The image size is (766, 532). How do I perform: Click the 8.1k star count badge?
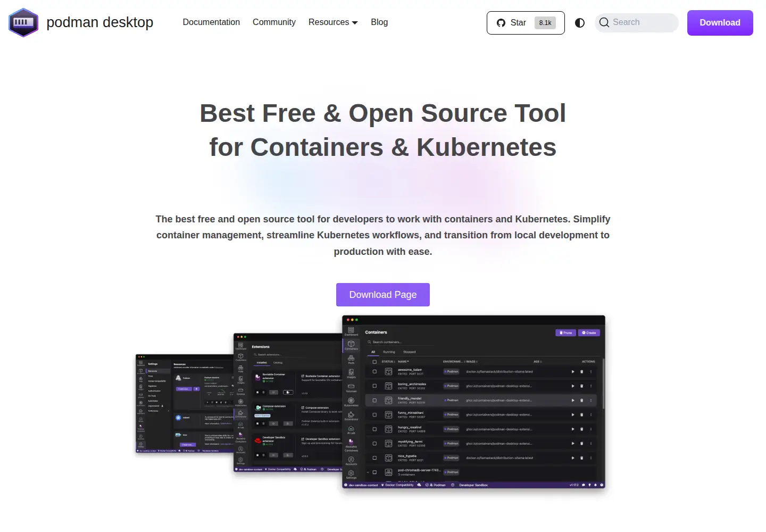545,23
